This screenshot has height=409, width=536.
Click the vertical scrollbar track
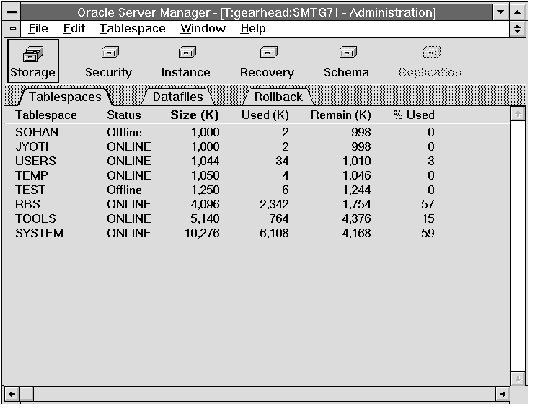coord(518,246)
